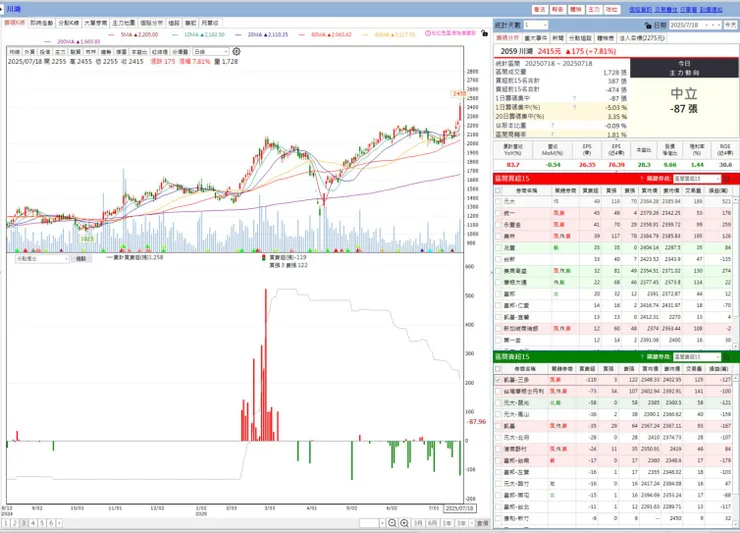Toggle the 本益比 chart overlay button
The width and height of the screenshot is (740, 533).
pyautogui.click(x=139, y=51)
